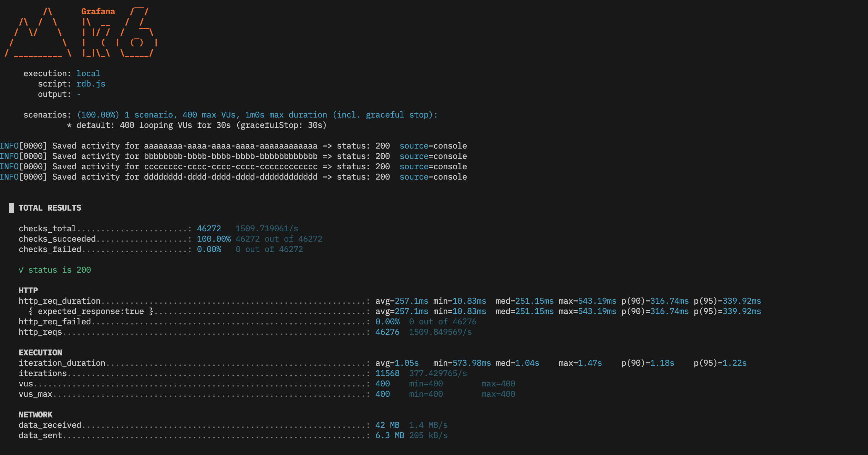Click the http_req_duration avg value 257.1ms
Screen dimensions: 868x455
[x=412, y=301]
